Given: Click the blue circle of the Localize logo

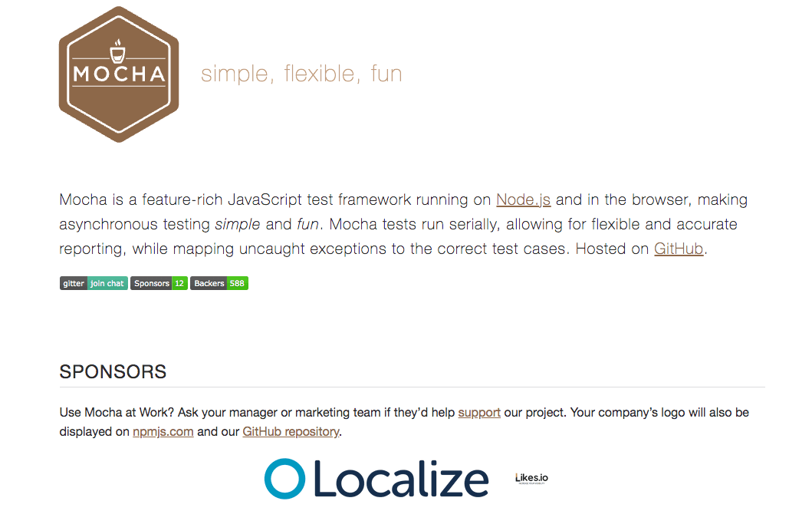Looking at the screenshot, I should (x=284, y=478).
